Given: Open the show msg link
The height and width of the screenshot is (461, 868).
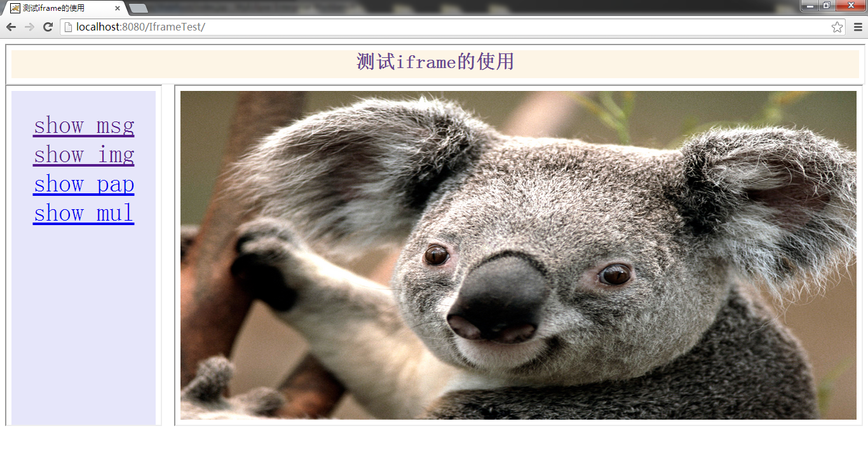Looking at the screenshot, I should 83,125.
